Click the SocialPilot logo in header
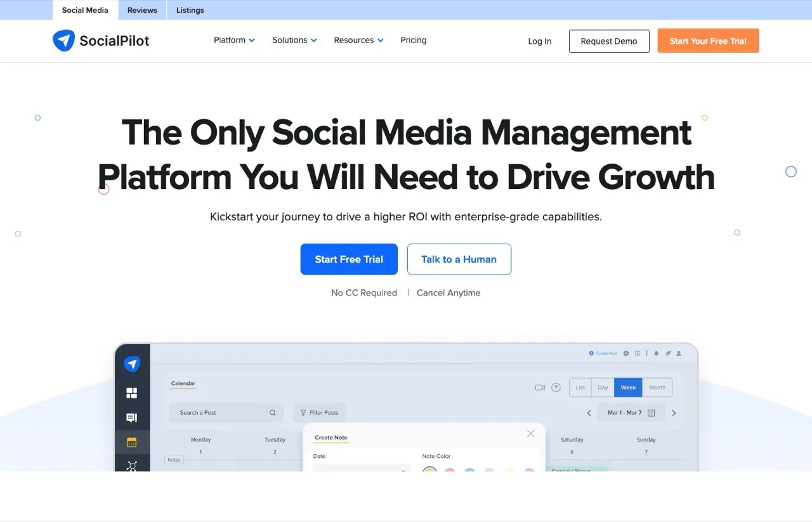Screen dimensions: 812x522 pos(101,41)
